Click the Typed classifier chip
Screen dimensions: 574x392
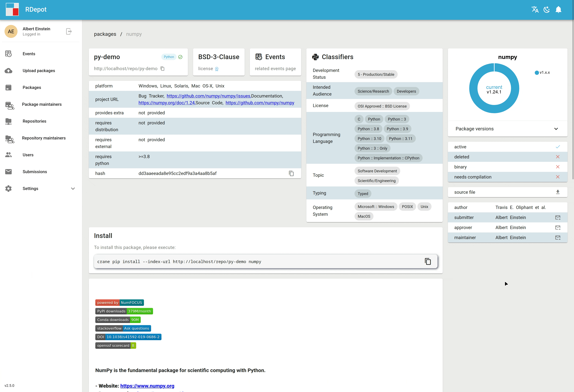(363, 194)
